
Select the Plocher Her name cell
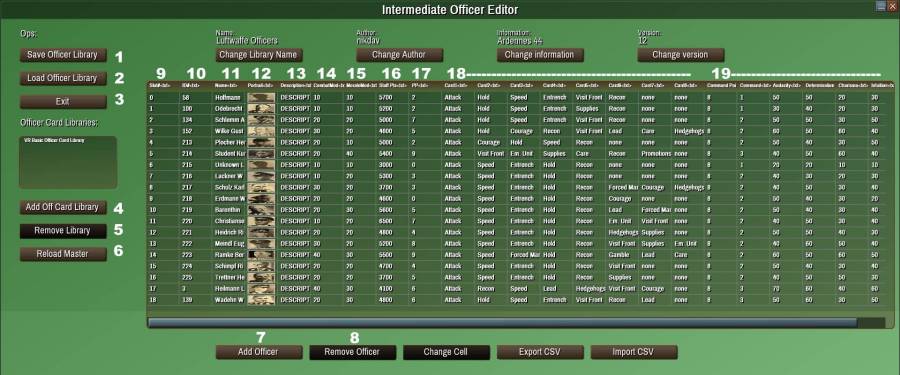point(229,142)
